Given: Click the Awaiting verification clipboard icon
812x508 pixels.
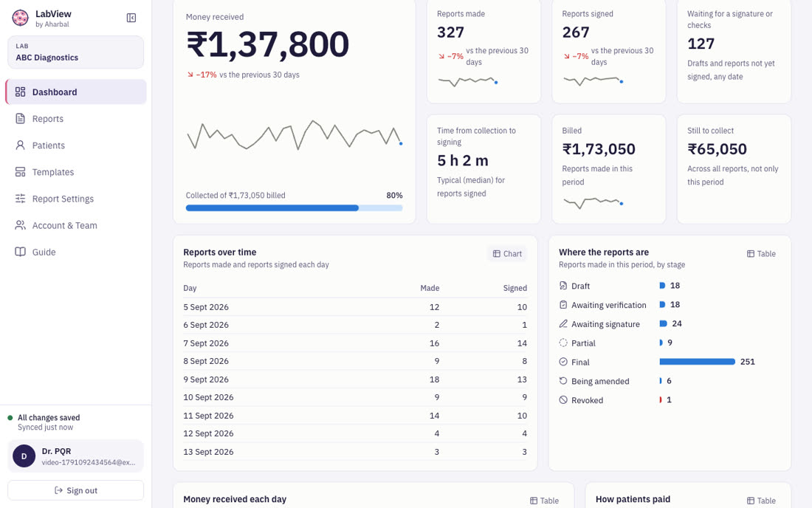Looking at the screenshot, I should (563, 305).
